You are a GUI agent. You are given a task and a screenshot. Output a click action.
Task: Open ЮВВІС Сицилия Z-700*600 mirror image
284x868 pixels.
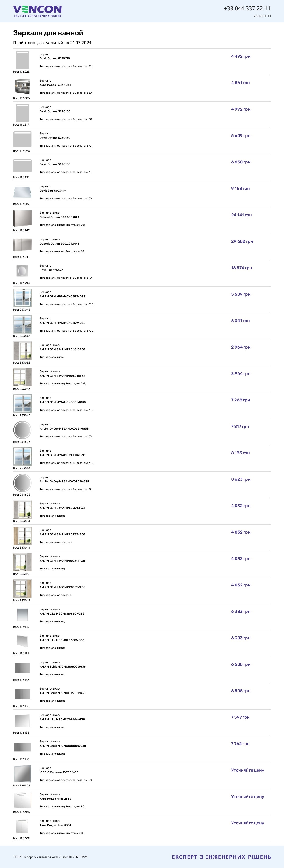(22, 773)
